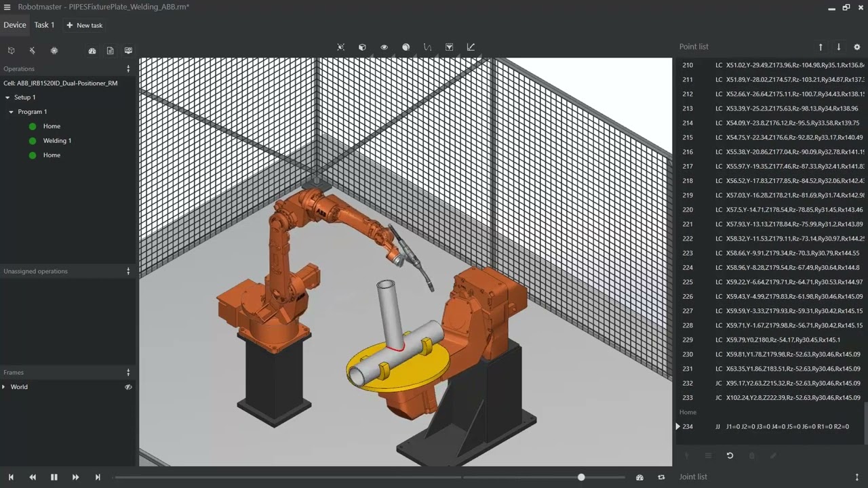Click the eye visibility icon above the viewport
The image size is (868, 488).
pyautogui.click(x=384, y=47)
